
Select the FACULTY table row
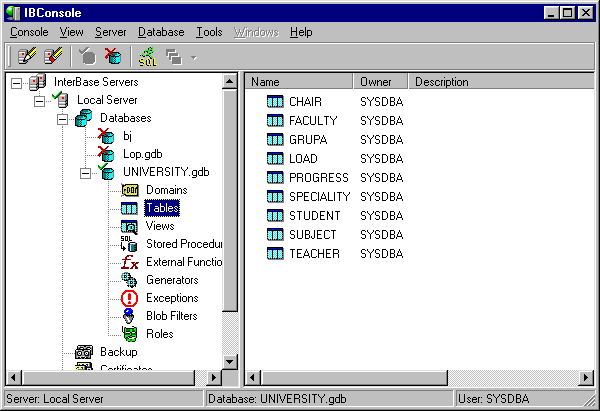click(x=335, y=121)
